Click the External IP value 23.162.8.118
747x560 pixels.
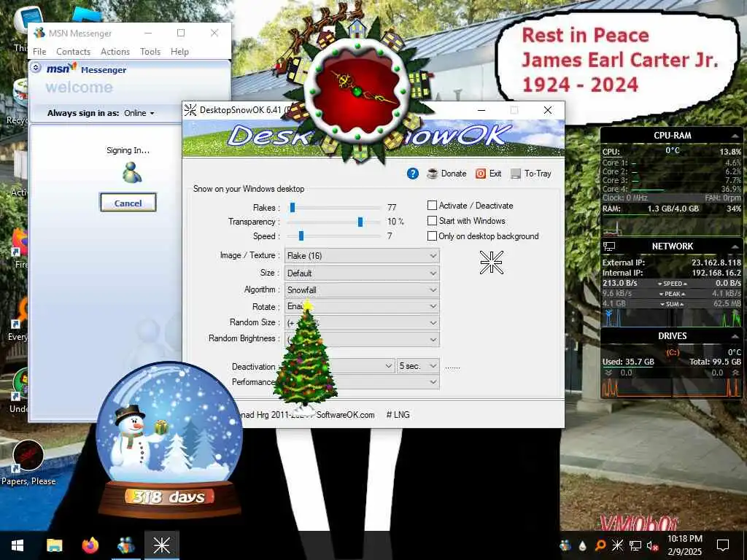716,262
